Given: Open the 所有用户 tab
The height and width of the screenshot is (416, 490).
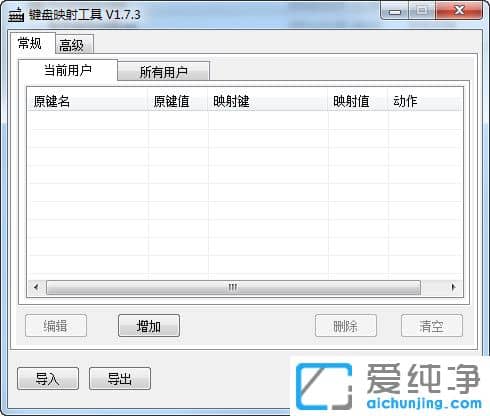Looking at the screenshot, I should (x=163, y=71).
